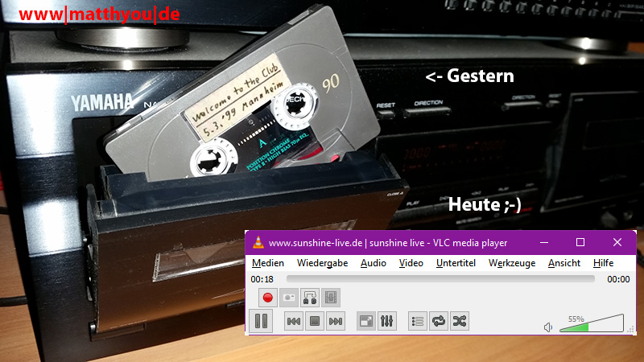Mute audio using the speaker icon
The width and height of the screenshot is (644, 362).
click(x=548, y=327)
